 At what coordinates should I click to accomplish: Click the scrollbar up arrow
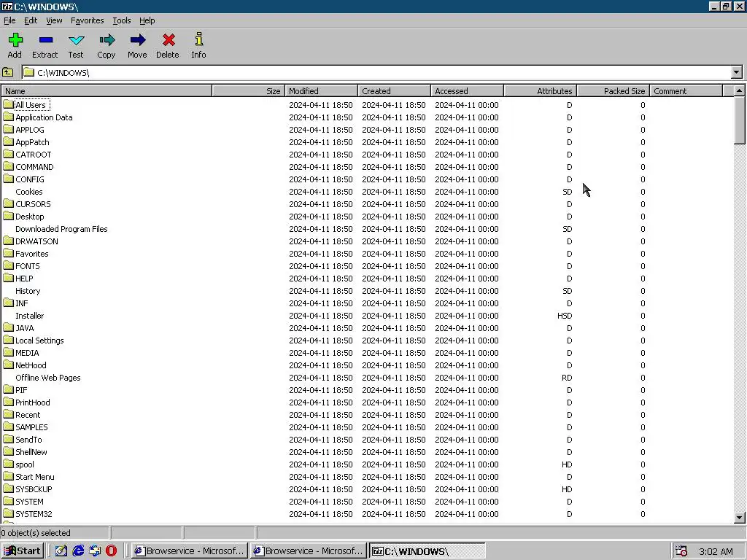pyautogui.click(x=740, y=90)
